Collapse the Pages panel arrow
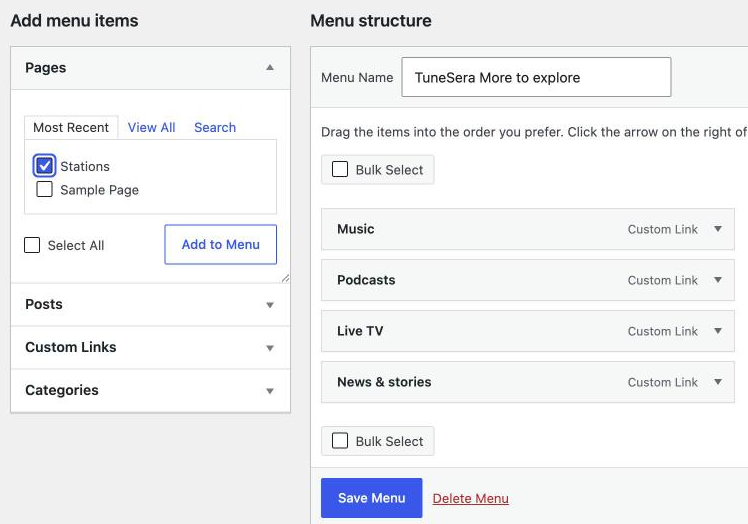The height and width of the screenshot is (524, 748). (270, 67)
